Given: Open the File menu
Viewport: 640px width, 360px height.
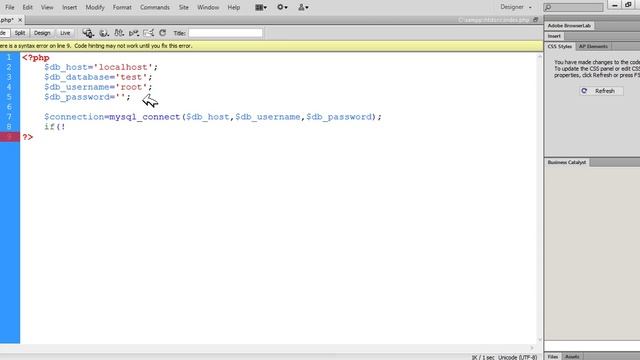Looking at the screenshot, I should click(x=9, y=7).
